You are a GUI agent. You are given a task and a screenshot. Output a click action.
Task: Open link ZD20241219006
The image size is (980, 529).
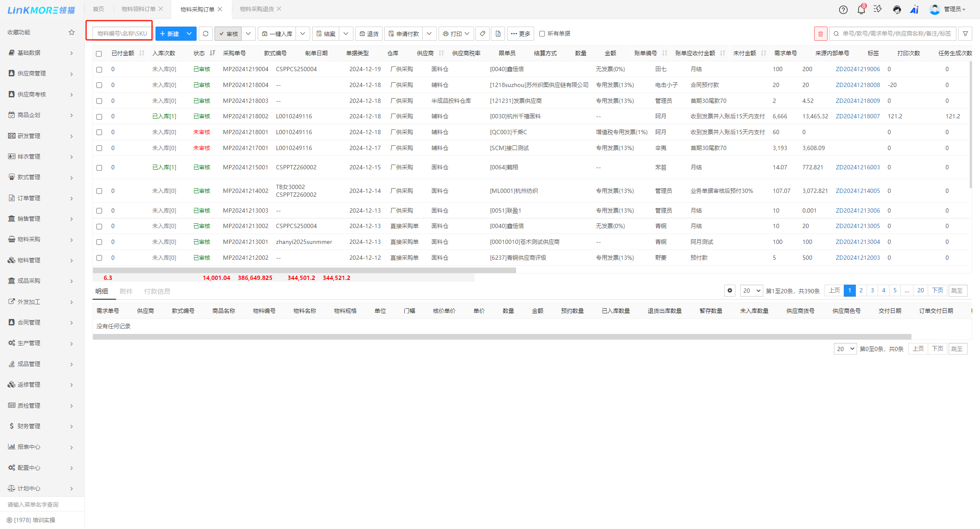857,69
